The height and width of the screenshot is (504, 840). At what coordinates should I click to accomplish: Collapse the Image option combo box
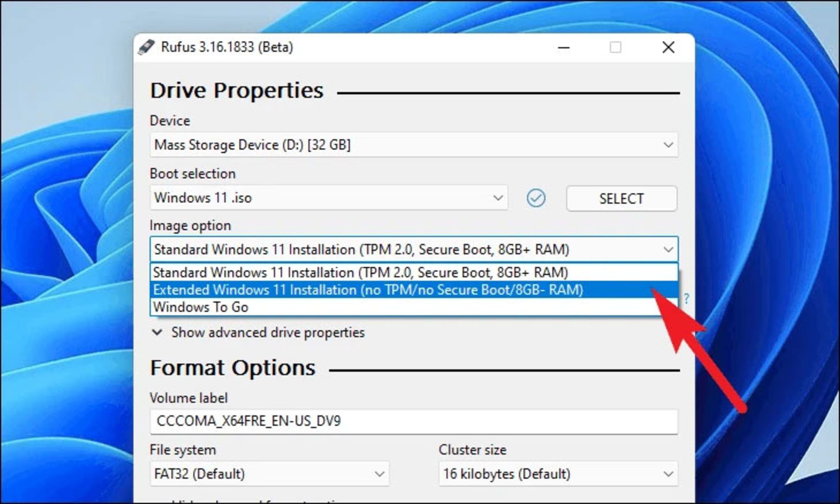(668, 250)
